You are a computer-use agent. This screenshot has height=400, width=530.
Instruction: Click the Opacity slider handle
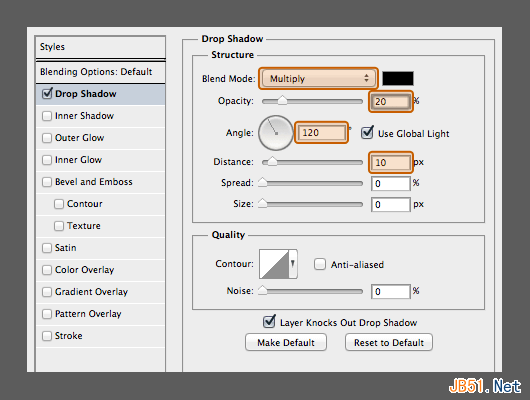click(x=282, y=100)
